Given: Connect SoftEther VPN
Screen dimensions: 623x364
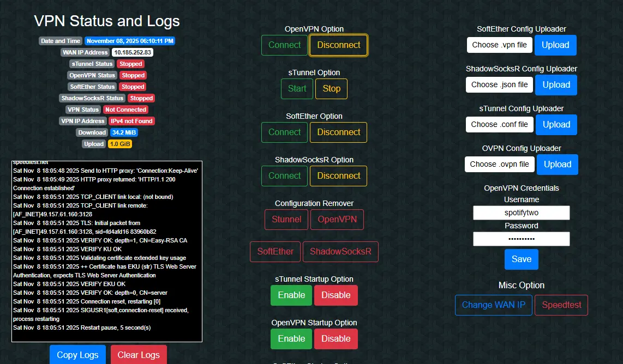Looking at the screenshot, I should [x=284, y=132].
